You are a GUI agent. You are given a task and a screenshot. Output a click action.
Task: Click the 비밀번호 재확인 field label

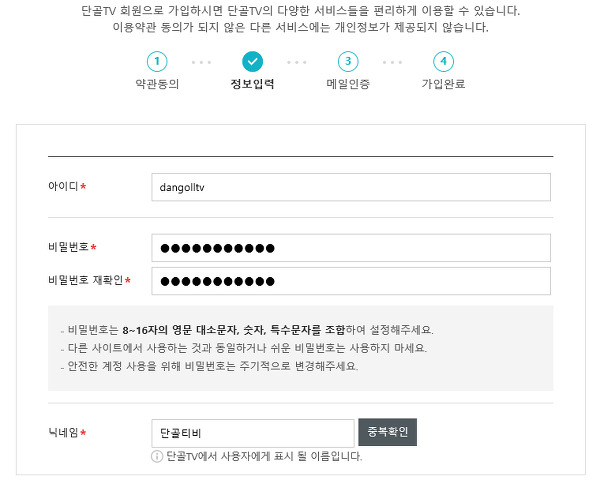pyautogui.click(x=85, y=281)
